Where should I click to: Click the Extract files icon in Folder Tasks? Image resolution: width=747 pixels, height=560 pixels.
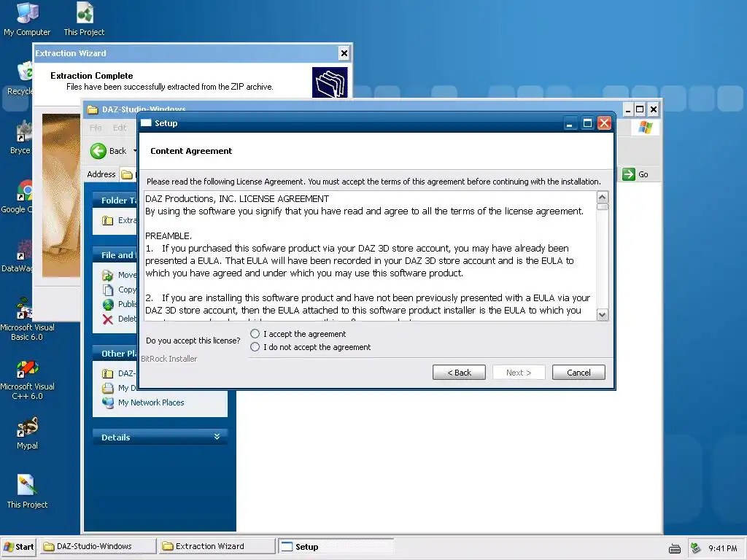click(x=108, y=220)
